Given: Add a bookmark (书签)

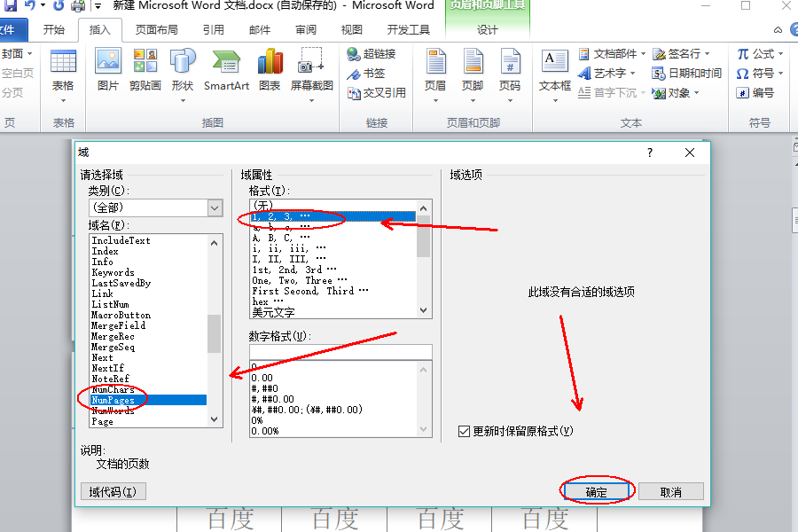Looking at the screenshot, I should tap(372, 73).
